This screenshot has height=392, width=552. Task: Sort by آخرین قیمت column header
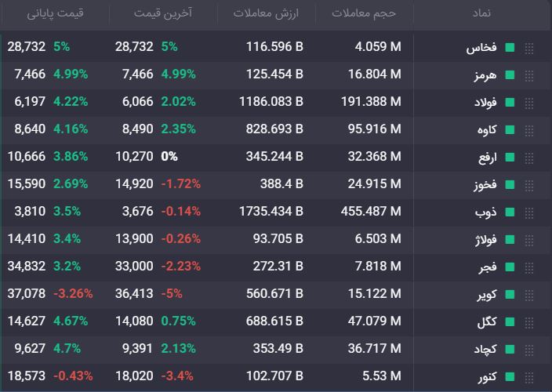tap(163, 13)
